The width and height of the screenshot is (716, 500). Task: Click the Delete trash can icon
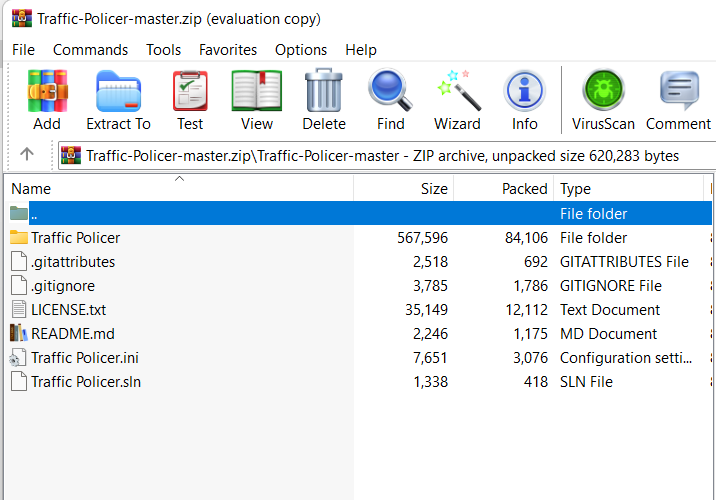coord(324,90)
